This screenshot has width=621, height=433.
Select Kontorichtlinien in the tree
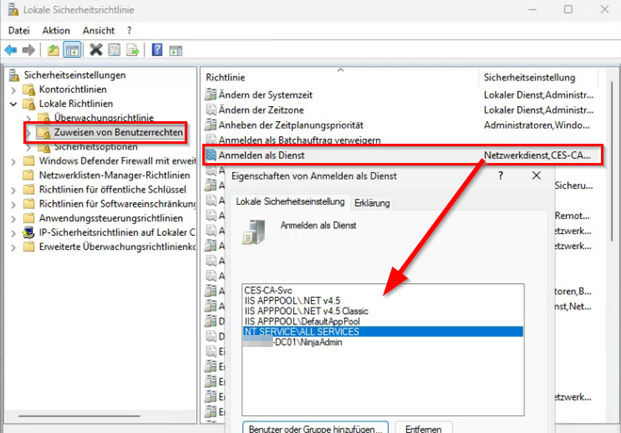coord(73,90)
